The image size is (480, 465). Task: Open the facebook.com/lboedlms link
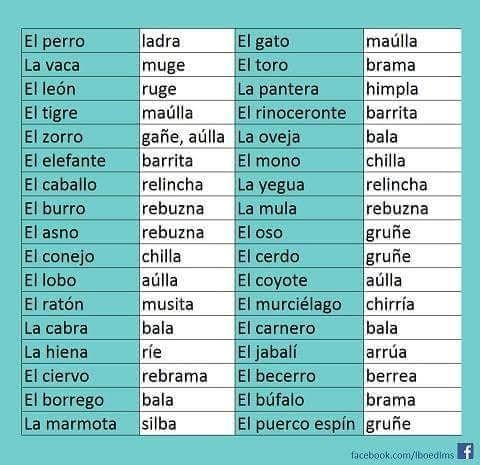[403, 455]
